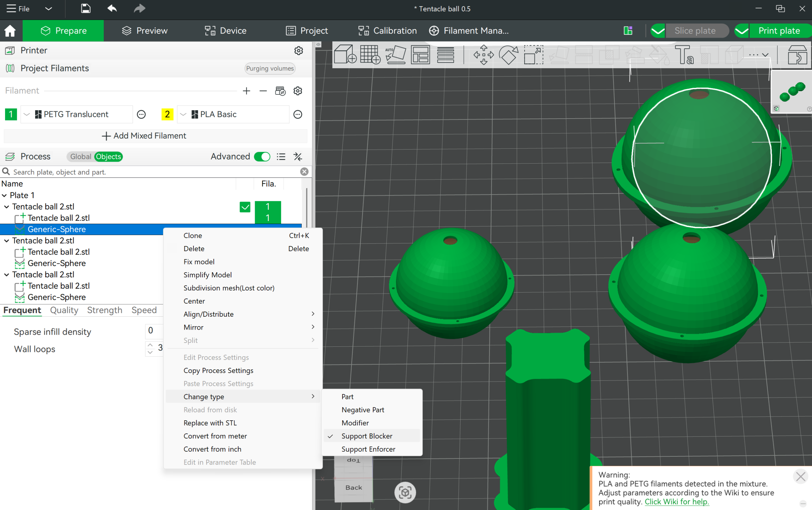This screenshot has height=510, width=812.
Task: Click the yellow filament 2 color swatch
Action: pyautogui.click(x=167, y=114)
